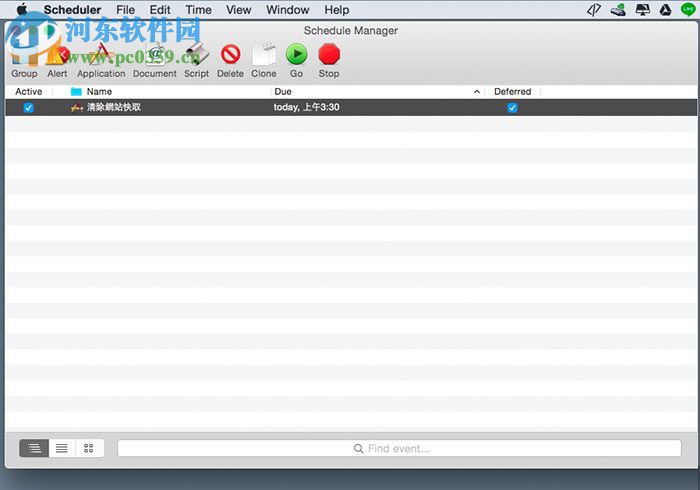Clone the selected event

click(x=263, y=61)
